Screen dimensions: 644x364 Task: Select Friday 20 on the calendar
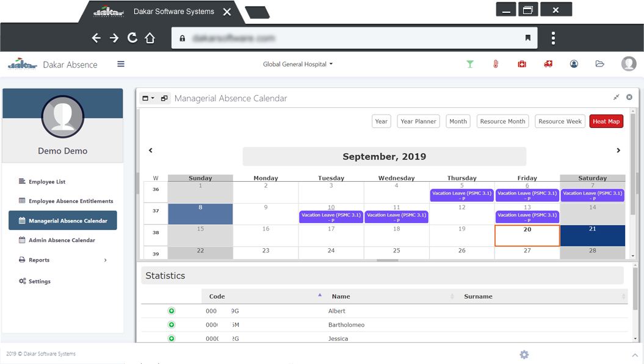527,235
